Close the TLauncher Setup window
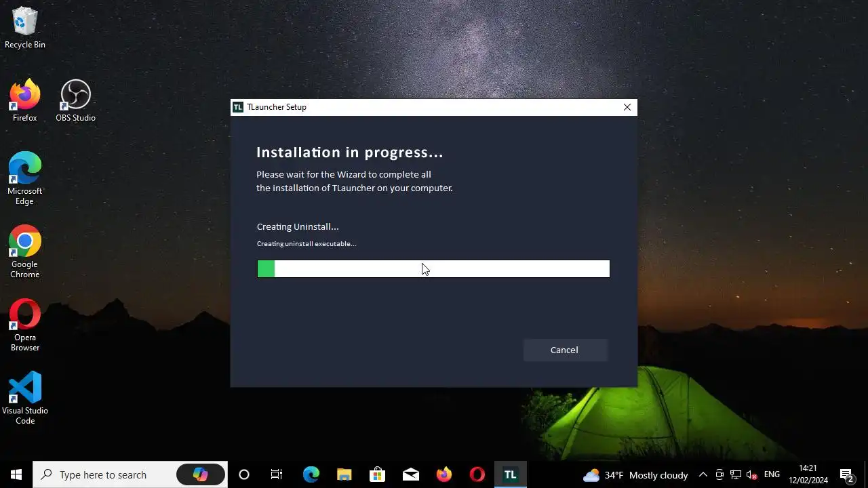868x488 pixels. 627,107
